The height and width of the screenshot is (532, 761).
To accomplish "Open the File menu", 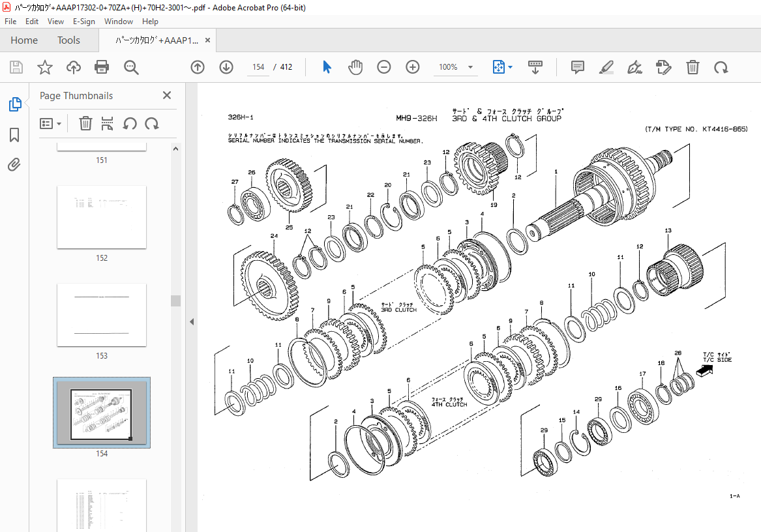I will [10, 22].
